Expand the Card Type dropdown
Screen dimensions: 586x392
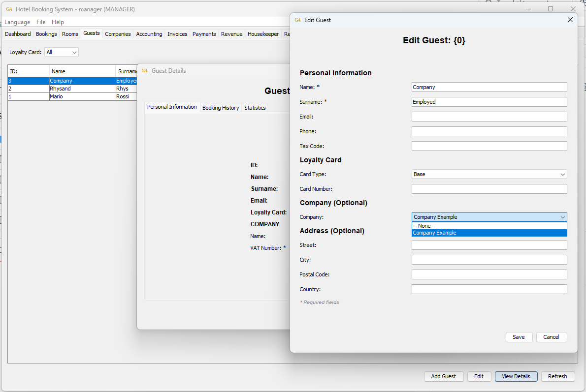pyautogui.click(x=562, y=175)
